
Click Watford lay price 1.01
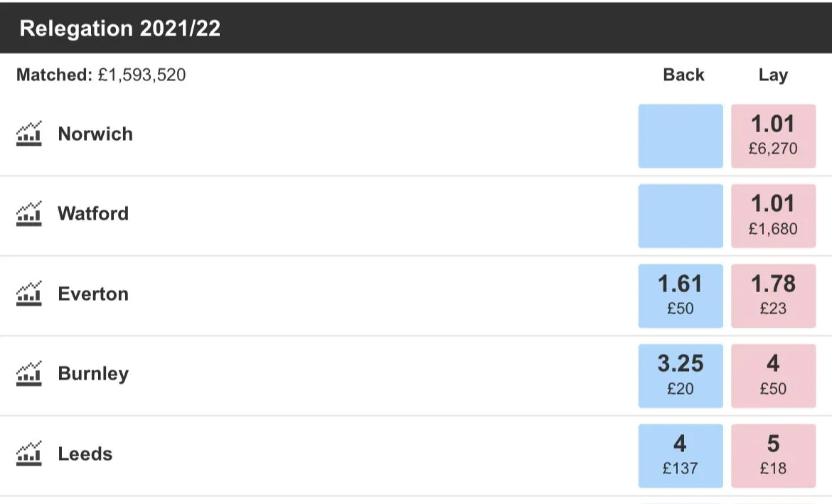pyautogui.click(x=773, y=215)
